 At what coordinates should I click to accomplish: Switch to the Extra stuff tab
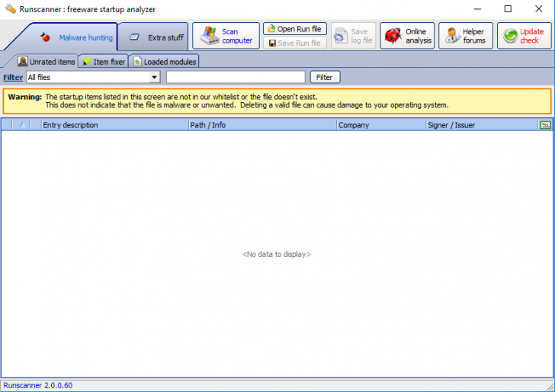[x=153, y=37]
